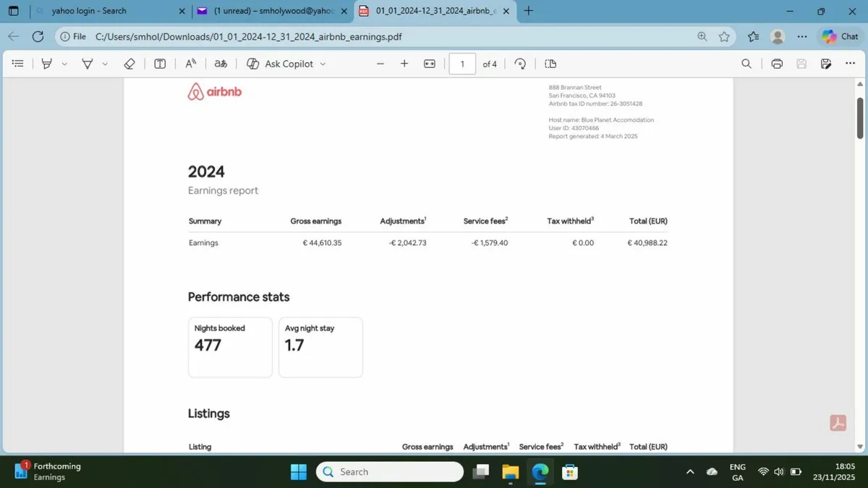The image size is (868, 488).
Task: Expand the Ask Copilot dropdown arrow
Action: click(323, 64)
